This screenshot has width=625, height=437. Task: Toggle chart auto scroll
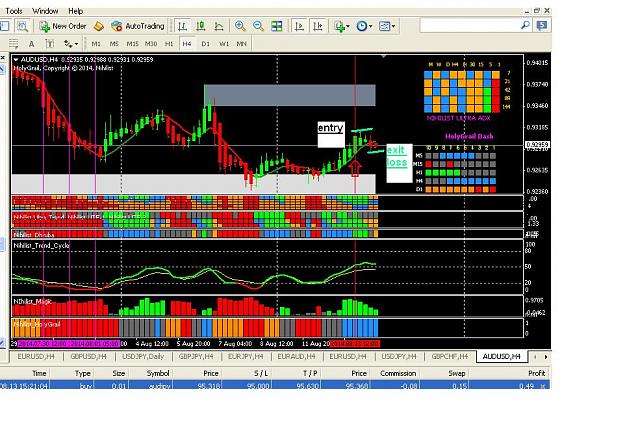click(299, 26)
